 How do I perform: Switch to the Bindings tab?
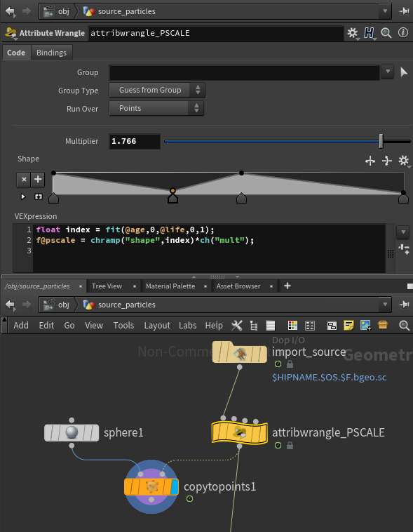52,53
